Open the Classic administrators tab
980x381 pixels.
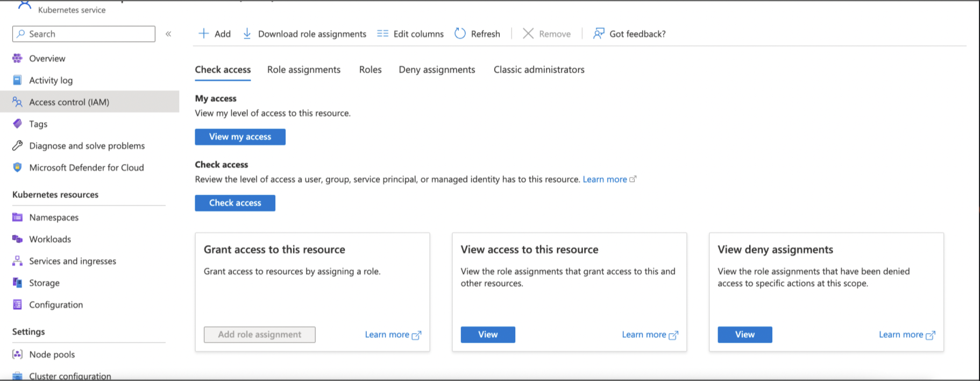pos(539,69)
